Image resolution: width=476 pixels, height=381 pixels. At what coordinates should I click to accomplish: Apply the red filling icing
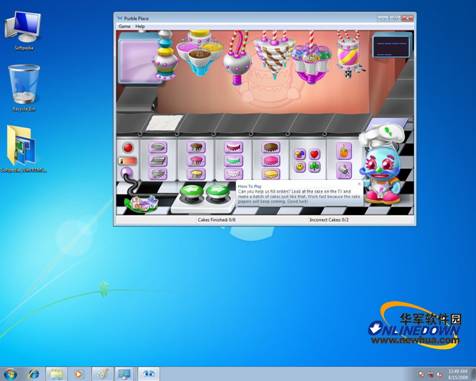[233, 147]
